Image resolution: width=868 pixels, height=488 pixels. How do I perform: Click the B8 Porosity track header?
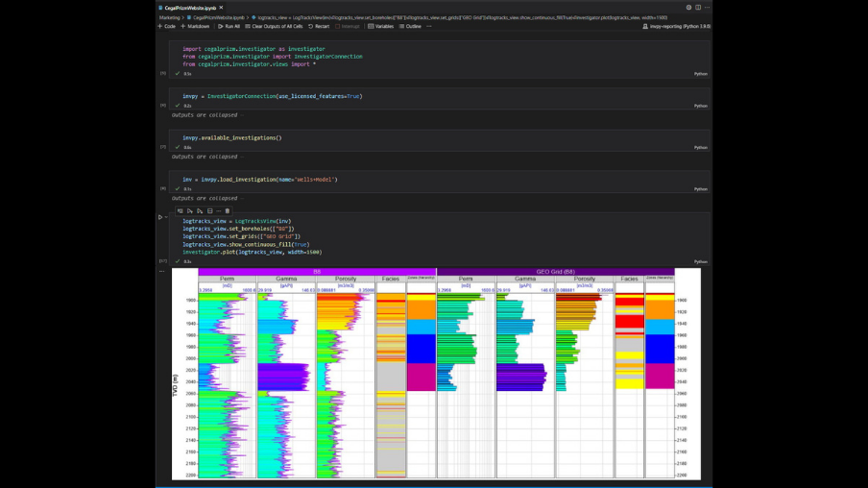346,280
